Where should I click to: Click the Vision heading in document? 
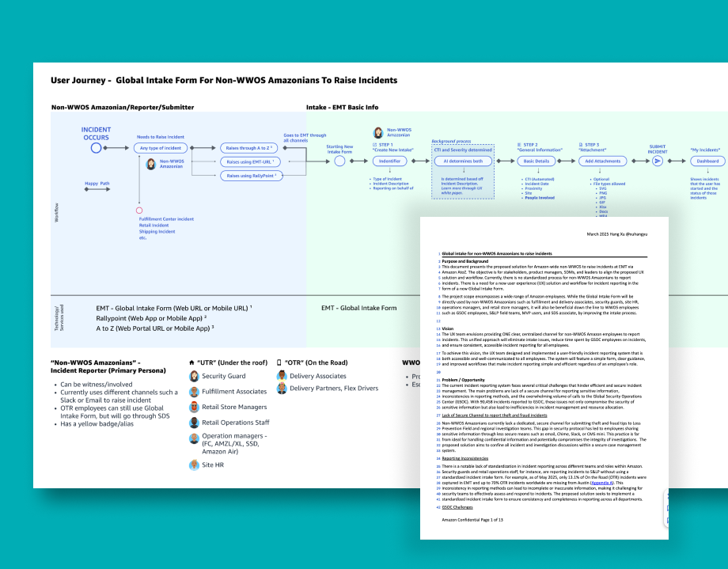click(x=448, y=329)
